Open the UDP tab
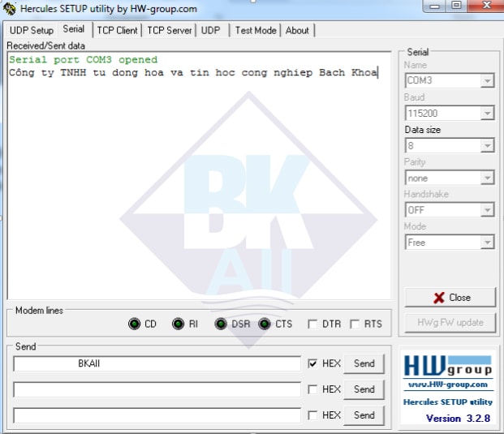The image size is (504, 434). [211, 31]
